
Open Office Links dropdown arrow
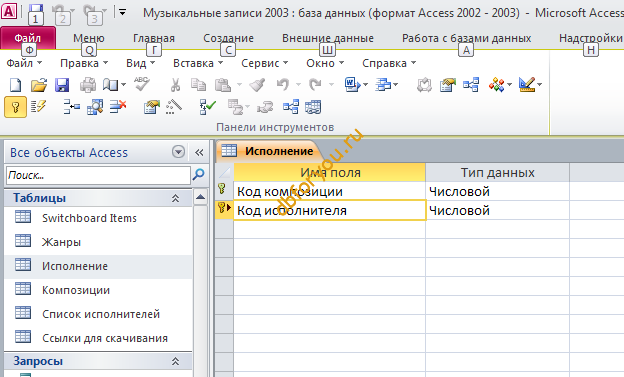(x=365, y=85)
